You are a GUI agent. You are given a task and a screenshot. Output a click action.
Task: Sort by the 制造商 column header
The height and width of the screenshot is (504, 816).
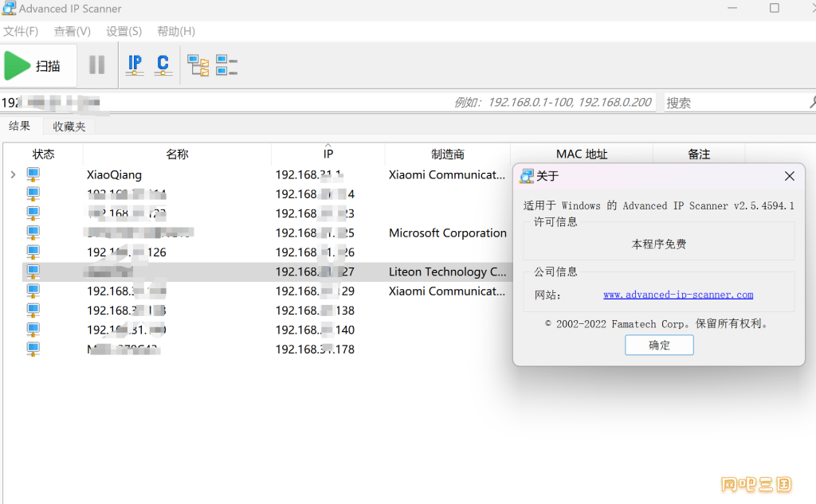(448, 154)
